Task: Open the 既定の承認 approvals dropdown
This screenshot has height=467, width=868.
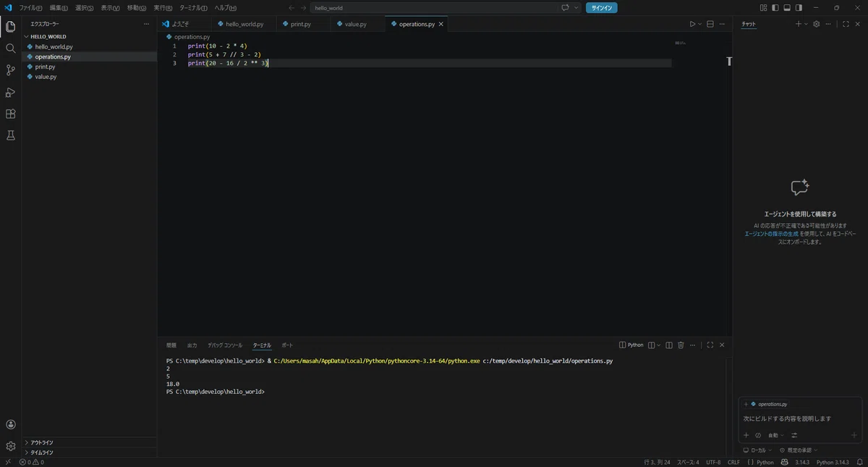Action: tap(798, 450)
